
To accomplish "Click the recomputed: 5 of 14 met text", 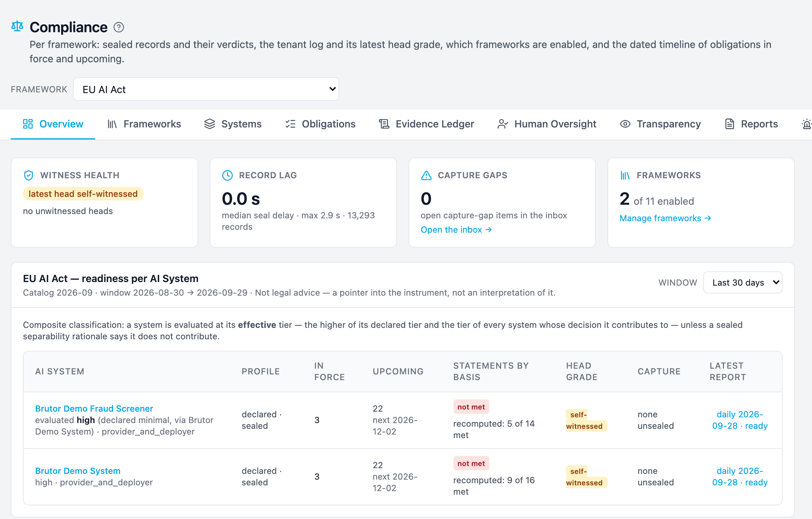I will point(494,429).
